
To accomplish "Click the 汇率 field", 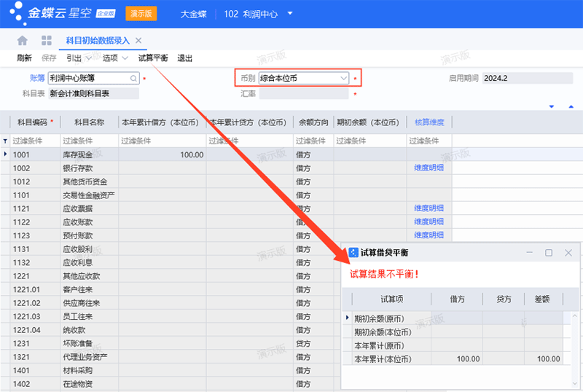I will tap(304, 94).
